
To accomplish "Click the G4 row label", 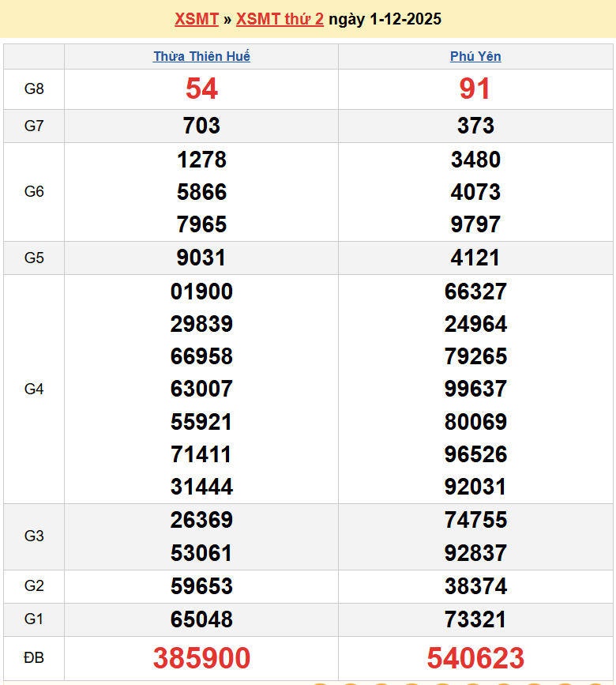I will click(34, 389).
